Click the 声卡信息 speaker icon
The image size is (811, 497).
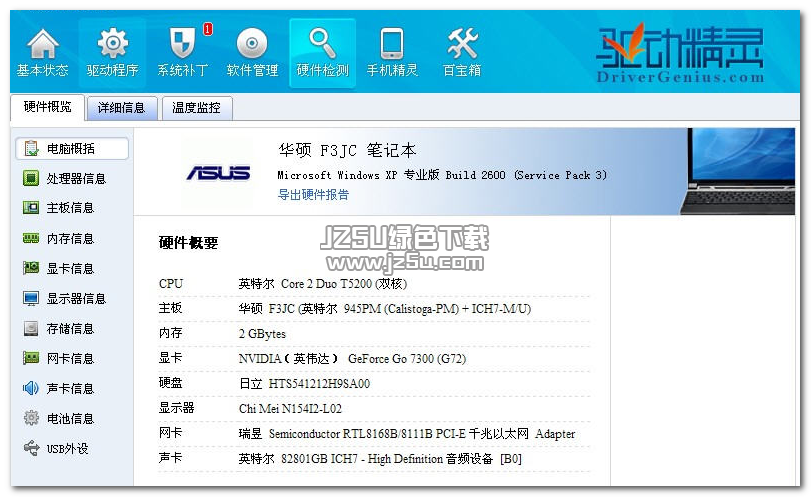[x=31, y=388]
